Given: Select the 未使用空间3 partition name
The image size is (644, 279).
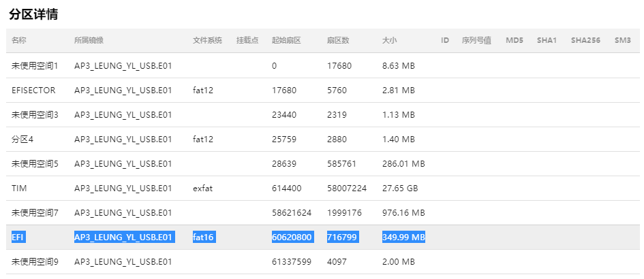Looking at the screenshot, I should (x=35, y=115).
